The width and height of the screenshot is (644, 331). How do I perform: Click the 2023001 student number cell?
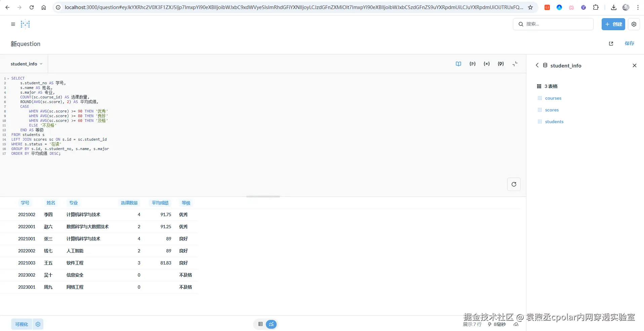(x=27, y=287)
